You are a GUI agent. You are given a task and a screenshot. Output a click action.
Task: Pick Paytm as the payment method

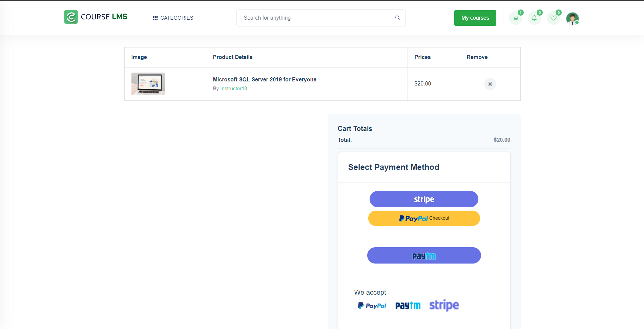tap(424, 255)
